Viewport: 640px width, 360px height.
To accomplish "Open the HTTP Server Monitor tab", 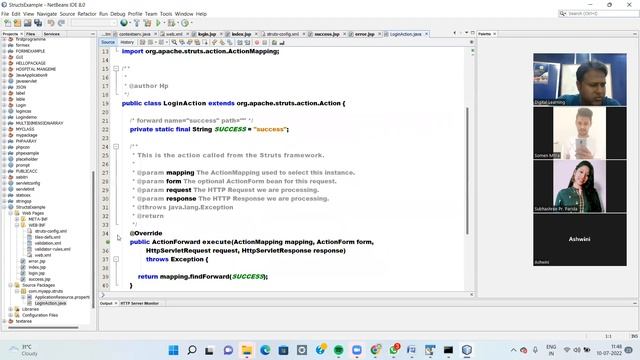I will [x=140, y=303].
